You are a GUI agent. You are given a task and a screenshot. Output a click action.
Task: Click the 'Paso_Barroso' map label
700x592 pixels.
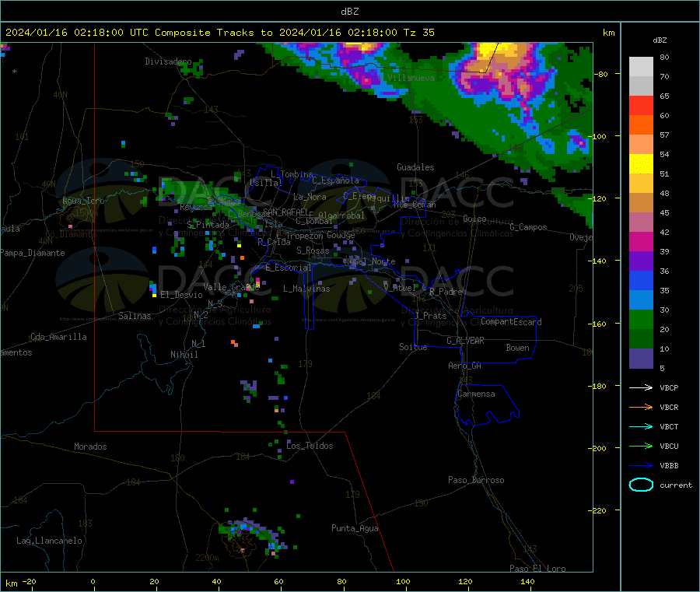click(476, 481)
